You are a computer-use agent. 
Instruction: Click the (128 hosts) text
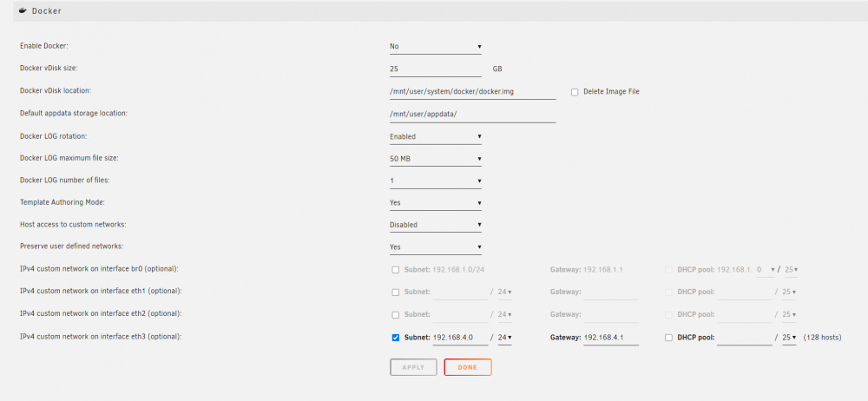click(822, 338)
